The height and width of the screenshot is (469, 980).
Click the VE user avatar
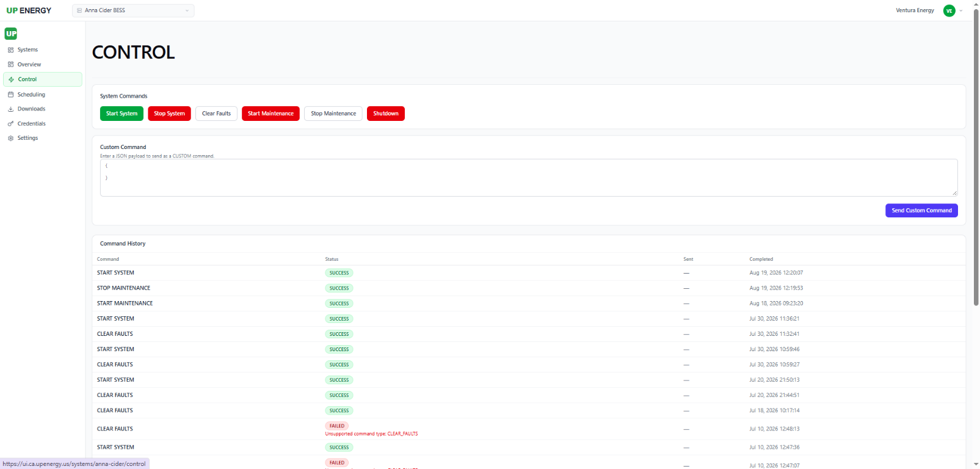click(x=949, y=10)
